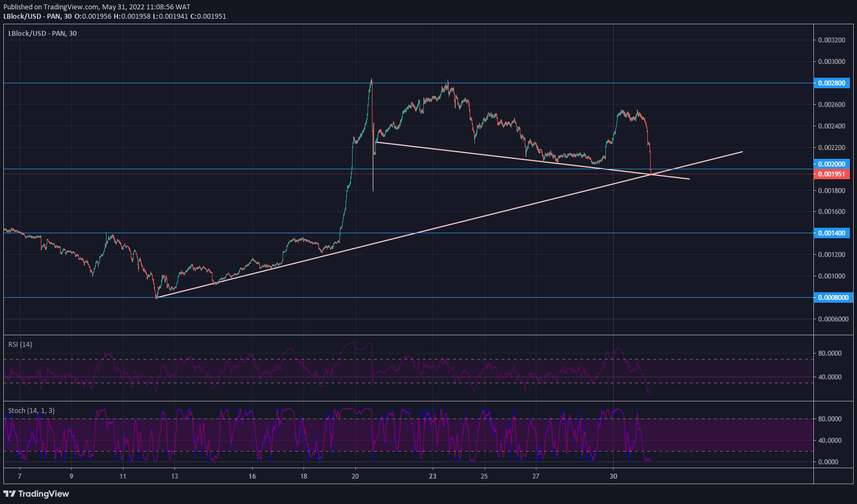Viewport: 857px width, 504px height.
Task: Click the 0.001200 price axis value
Action: coord(832,255)
